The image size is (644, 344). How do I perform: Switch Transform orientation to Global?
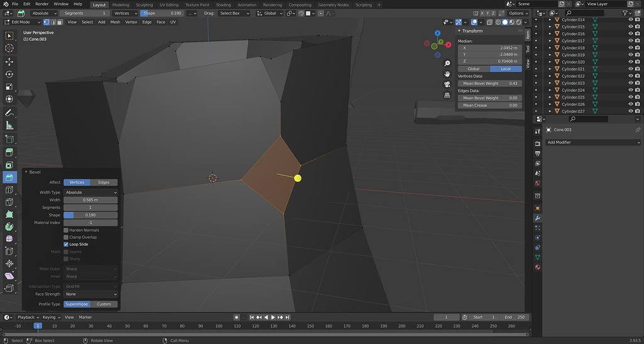(474, 69)
